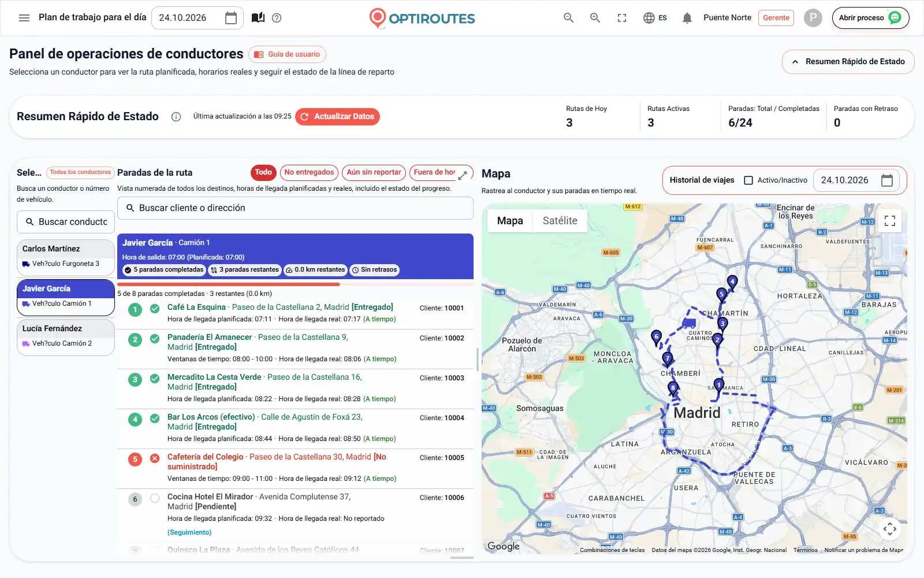This screenshot has height=578, width=924.
Task: Focus the Buscar conductor search field
Action: [x=66, y=222]
